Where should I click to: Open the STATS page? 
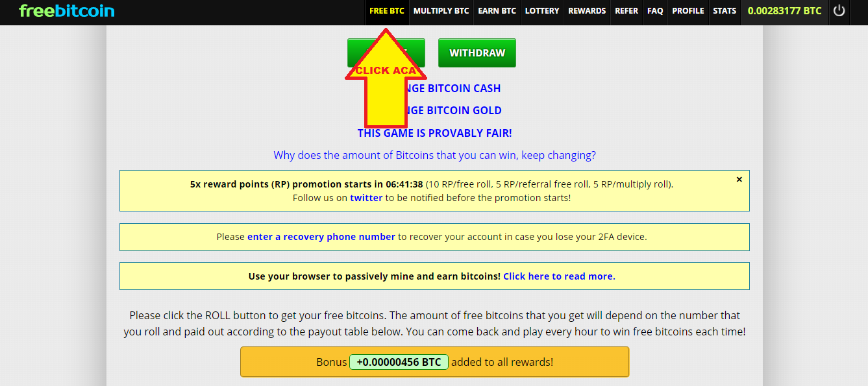pyautogui.click(x=725, y=11)
